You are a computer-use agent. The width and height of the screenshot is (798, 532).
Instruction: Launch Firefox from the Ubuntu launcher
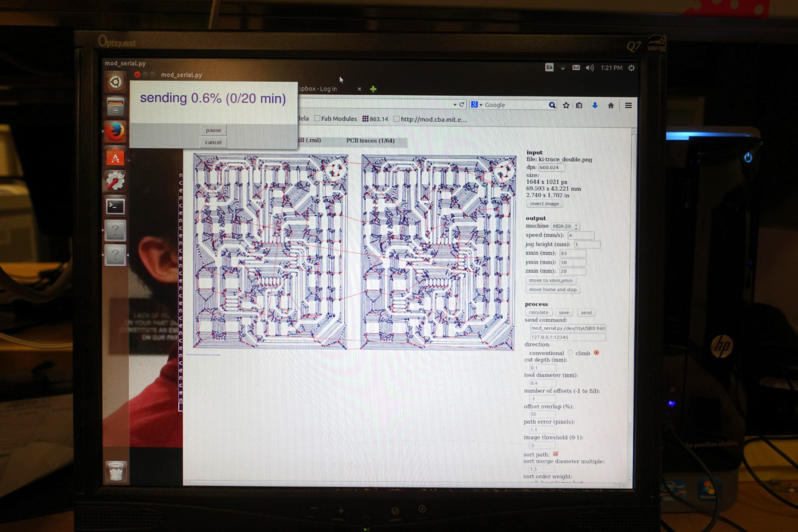(x=115, y=132)
